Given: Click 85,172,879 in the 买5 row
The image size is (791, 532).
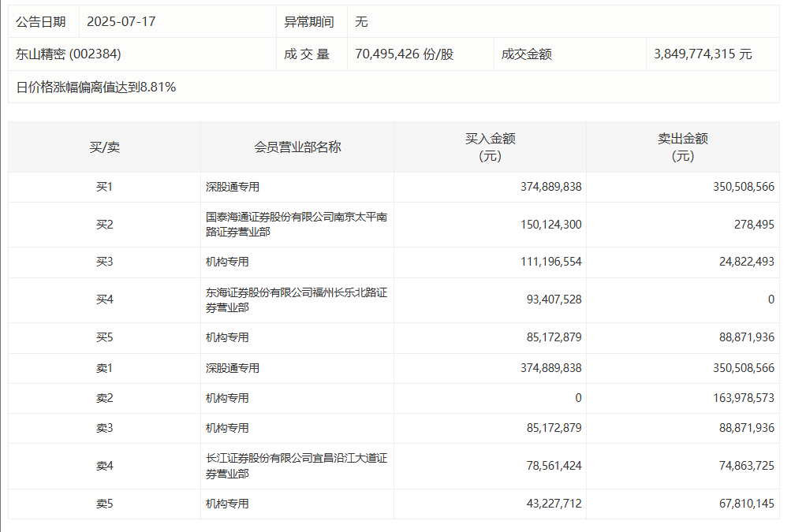Looking at the screenshot, I should click(x=554, y=337).
